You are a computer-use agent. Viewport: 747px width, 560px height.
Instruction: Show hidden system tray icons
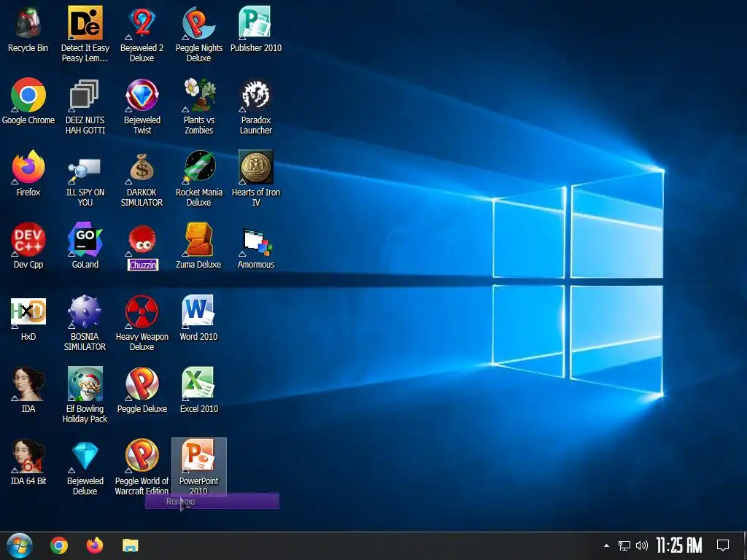pyautogui.click(x=606, y=545)
